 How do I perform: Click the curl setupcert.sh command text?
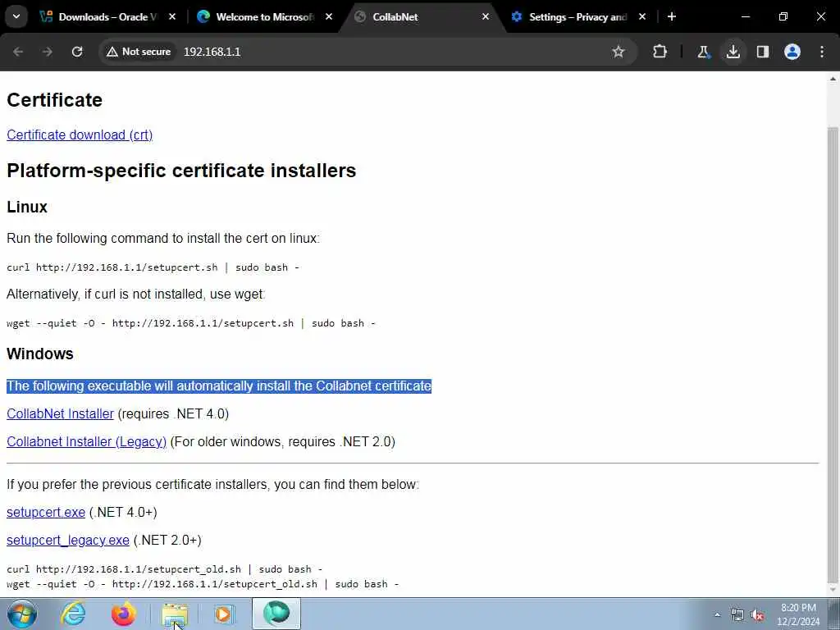153,267
